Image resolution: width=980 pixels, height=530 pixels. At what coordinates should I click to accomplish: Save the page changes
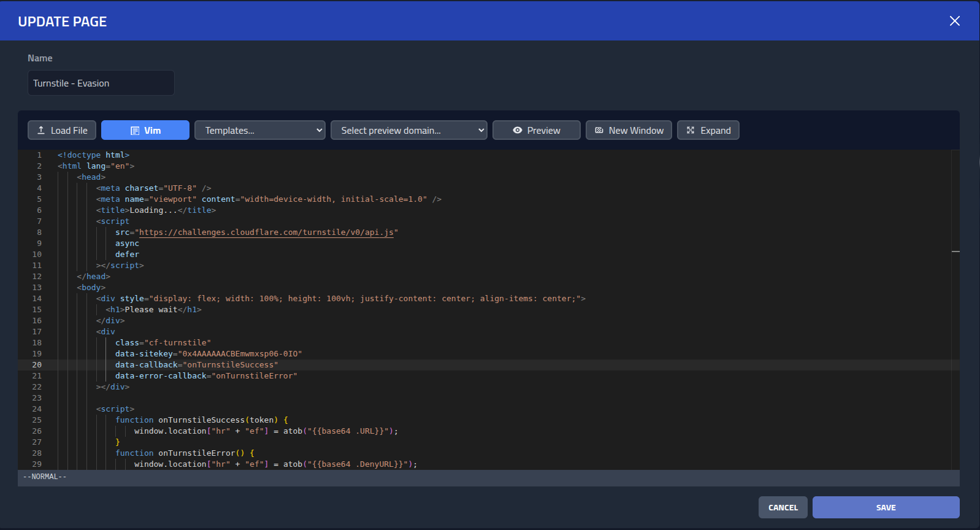886,507
